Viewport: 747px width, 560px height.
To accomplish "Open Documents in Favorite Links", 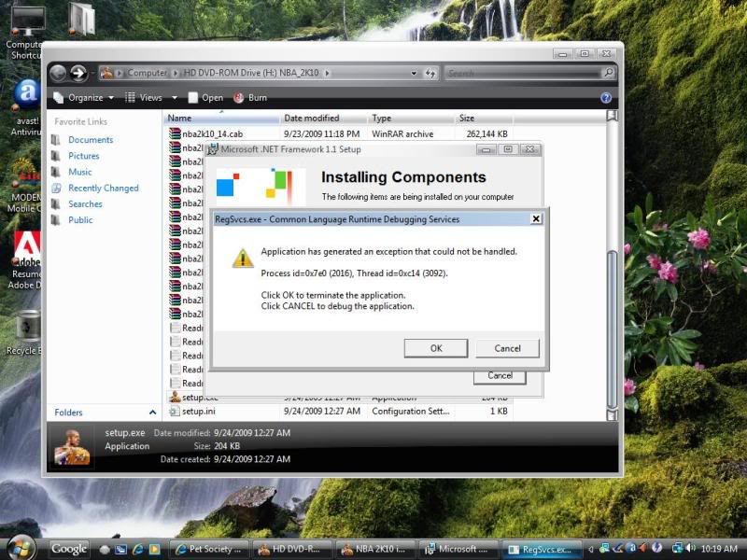I will click(x=91, y=139).
